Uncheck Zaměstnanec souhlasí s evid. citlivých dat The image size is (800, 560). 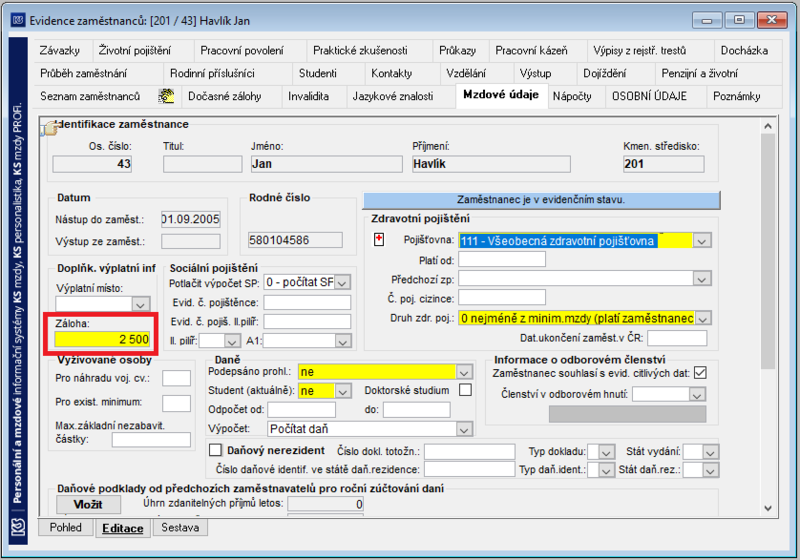701,373
